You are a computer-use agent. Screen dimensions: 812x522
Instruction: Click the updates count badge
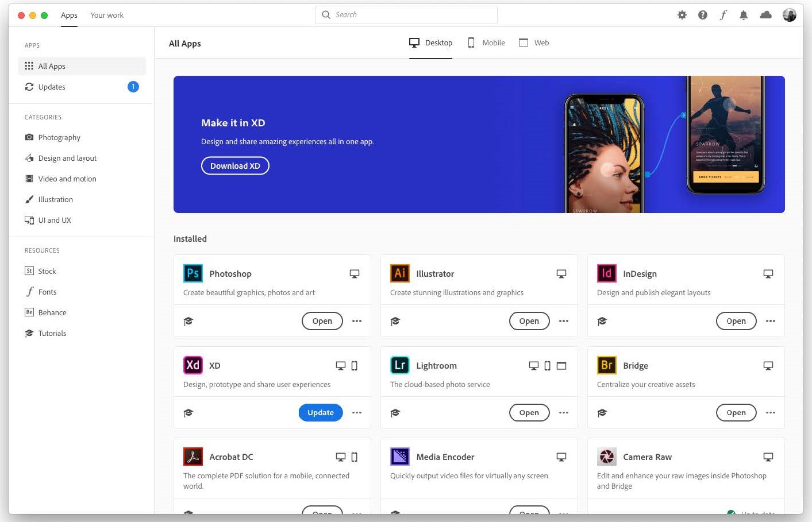(133, 87)
